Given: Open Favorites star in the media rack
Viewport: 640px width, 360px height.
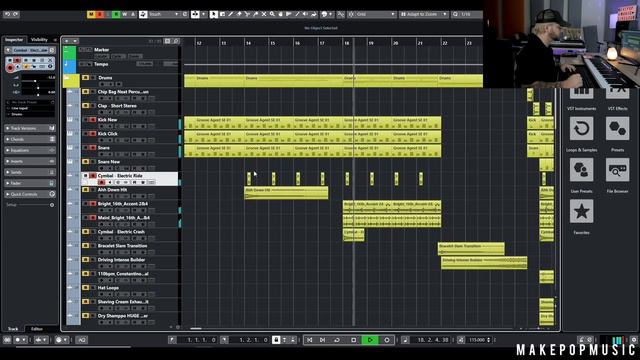Looking at the screenshot, I should 581,211.
